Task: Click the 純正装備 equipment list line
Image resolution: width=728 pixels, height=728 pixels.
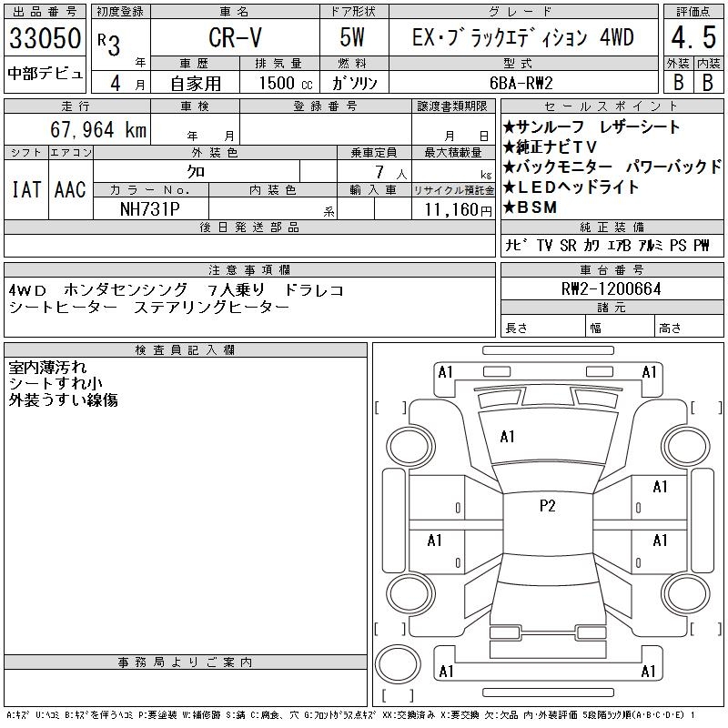Action: point(607,245)
